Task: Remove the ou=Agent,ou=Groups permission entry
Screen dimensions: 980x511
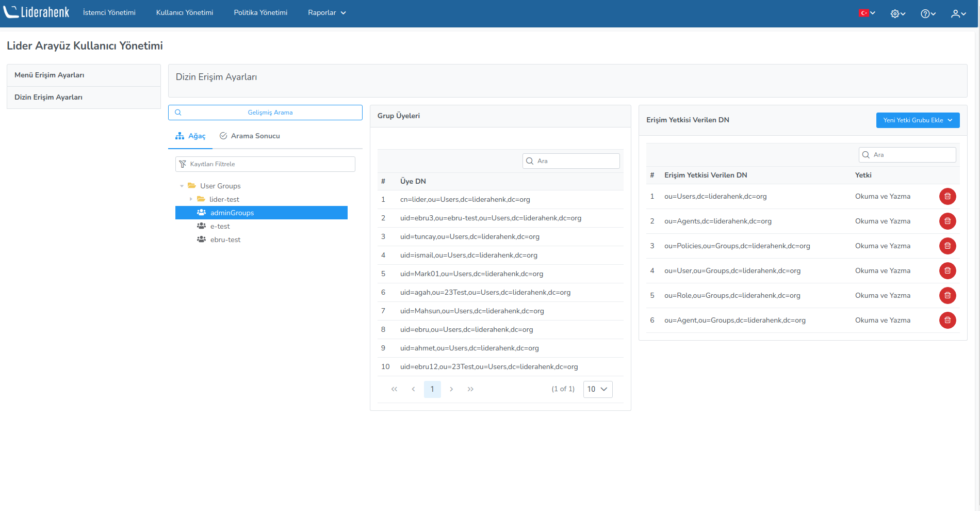Action: tap(947, 321)
